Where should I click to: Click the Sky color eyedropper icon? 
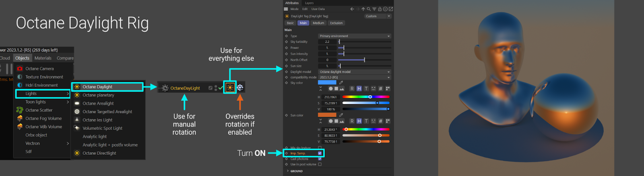pos(341,82)
